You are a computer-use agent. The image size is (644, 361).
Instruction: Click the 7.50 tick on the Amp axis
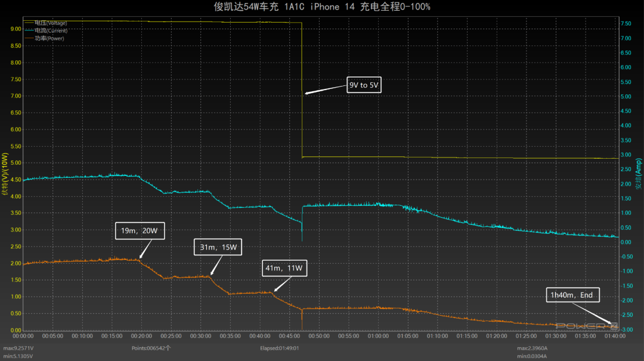point(626,23)
